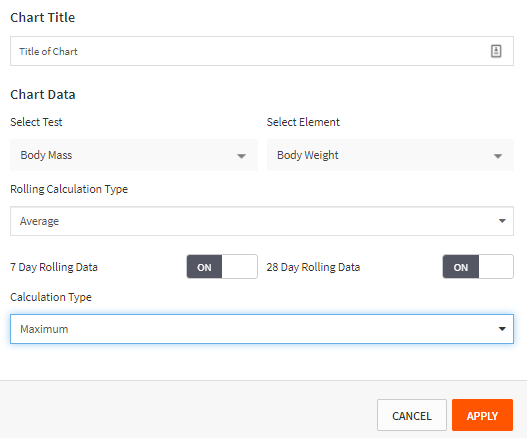The height and width of the screenshot is (438, 527).
Task: Toggle the 28 Day Rolling Data switch
Action: [478, 267]
